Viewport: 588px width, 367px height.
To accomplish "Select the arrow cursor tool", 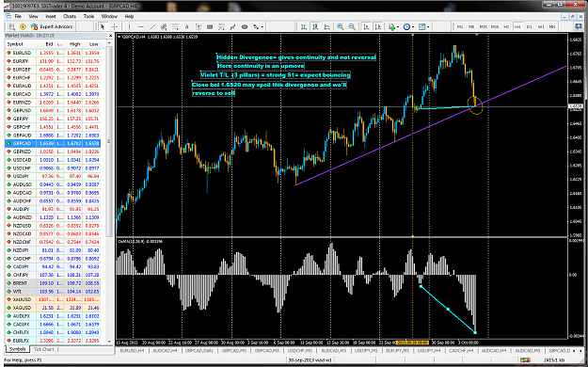I will [x=103, y=26].
